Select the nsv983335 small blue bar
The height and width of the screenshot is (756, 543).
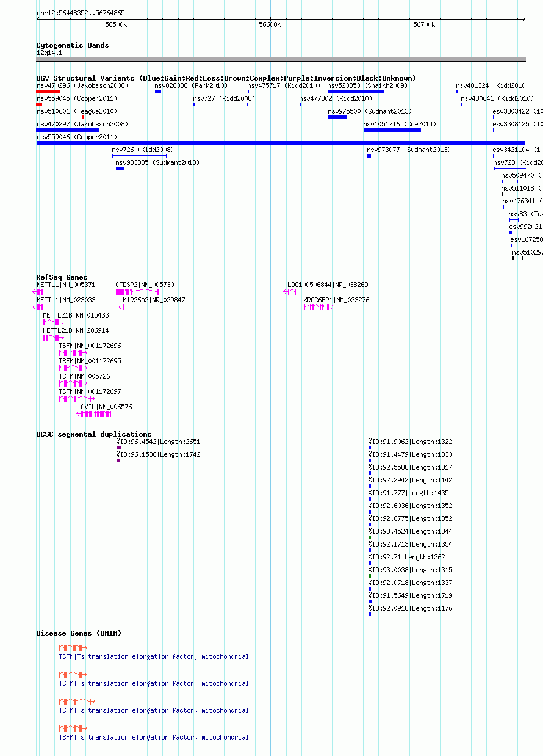click(x=120, y=169)
